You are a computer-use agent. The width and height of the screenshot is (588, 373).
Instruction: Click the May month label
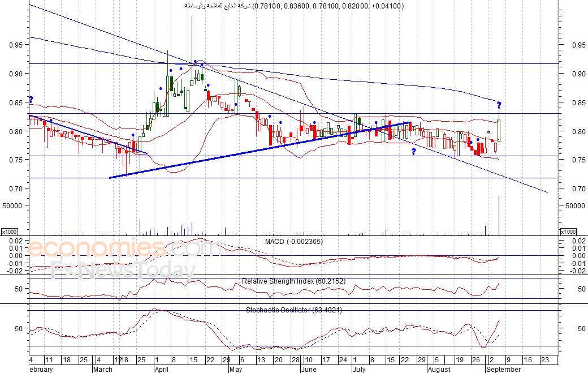[x=236, y=369]
